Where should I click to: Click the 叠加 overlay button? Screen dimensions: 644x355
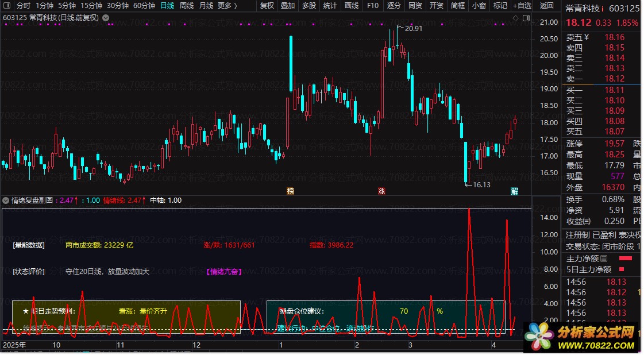[288, 5]
